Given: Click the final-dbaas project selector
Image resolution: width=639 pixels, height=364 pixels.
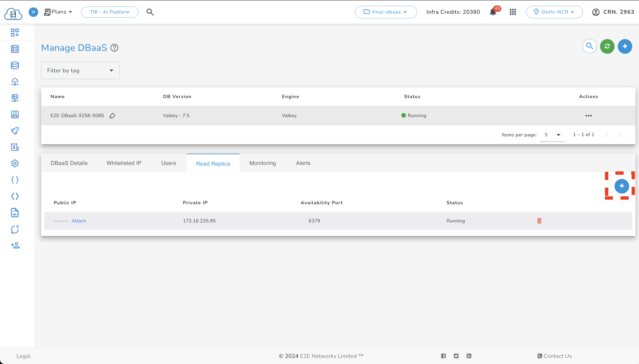Looking at the screenshot, I should pos(386,12).
